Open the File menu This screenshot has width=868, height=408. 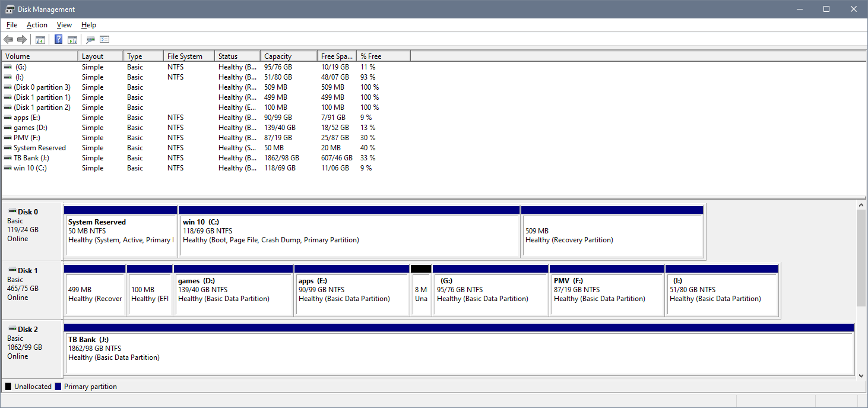(12, 25)
